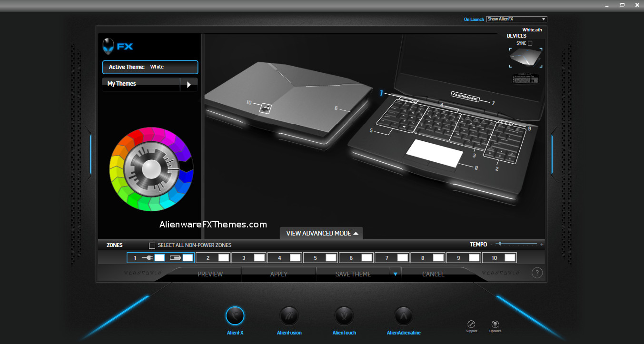644x344 pixels.
Task: Click the Save Theme button
Action: (353, 274)
